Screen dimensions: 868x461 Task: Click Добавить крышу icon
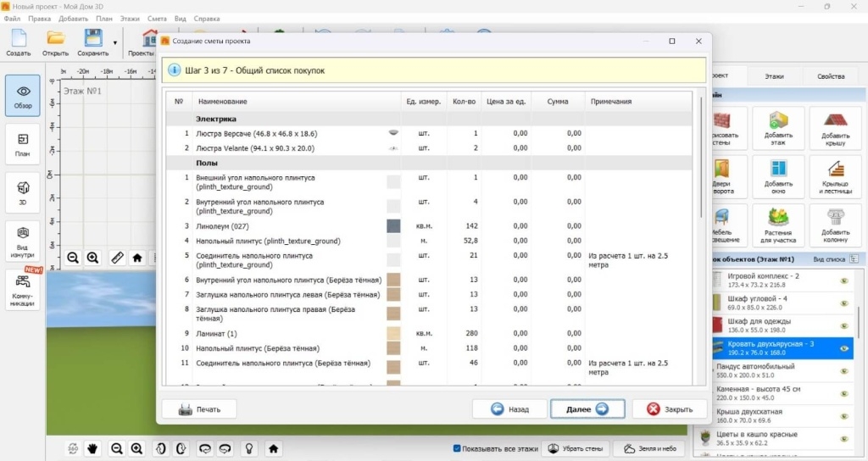point(835,128)
